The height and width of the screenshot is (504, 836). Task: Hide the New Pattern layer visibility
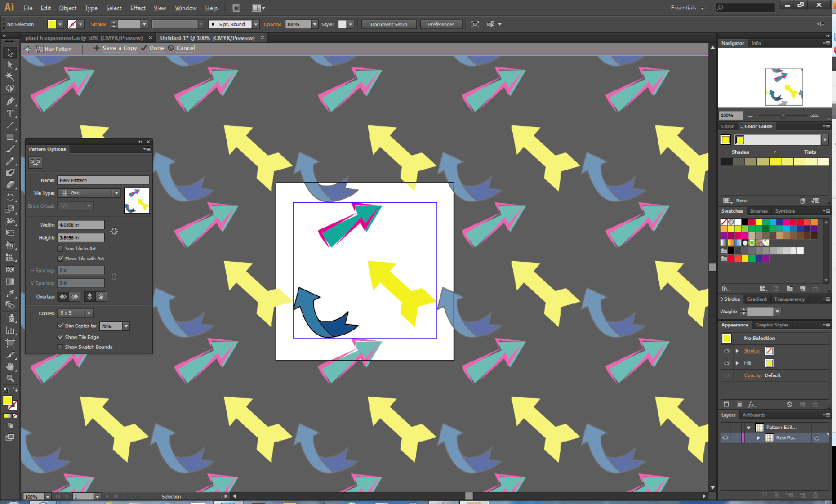pos(725,438)
